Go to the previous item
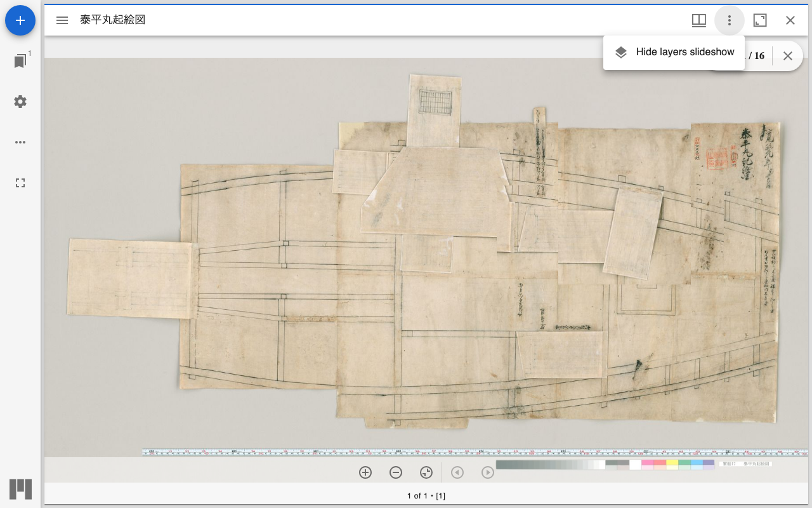Image resolution: width=812 pixels, height=508 pixels. click(457, 472)
